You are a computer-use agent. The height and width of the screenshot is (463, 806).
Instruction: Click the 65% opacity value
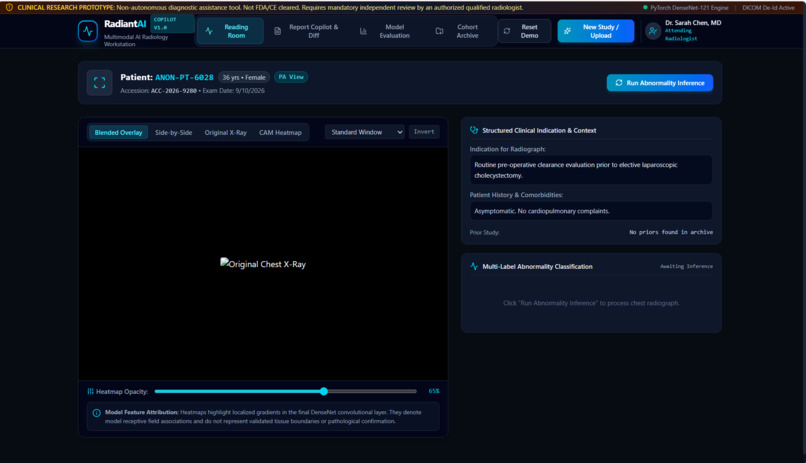point(434,391)
